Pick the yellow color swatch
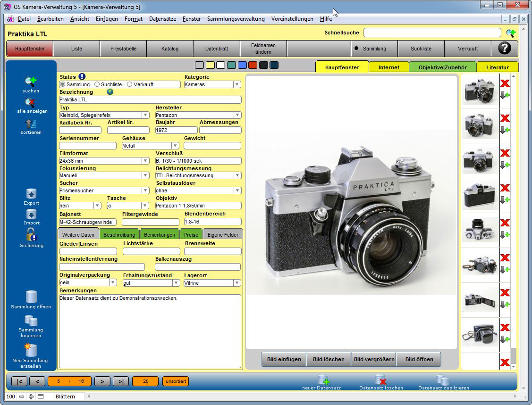 point(210,65)
